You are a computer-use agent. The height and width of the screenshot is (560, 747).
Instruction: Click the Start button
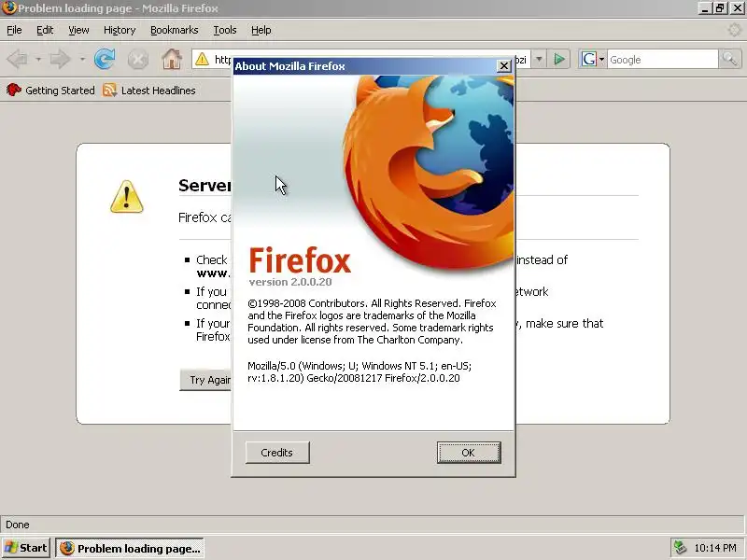(26, 548)
